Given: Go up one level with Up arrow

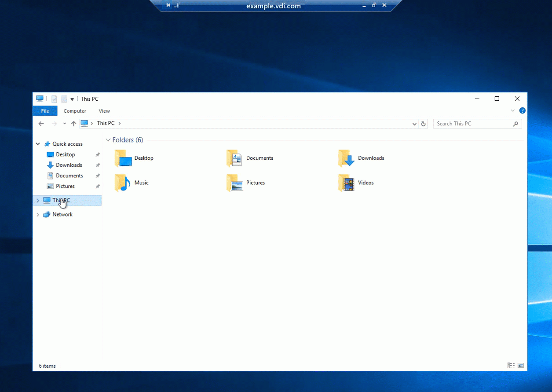Looking at the screenshot, I should click(x=73, y=124).
